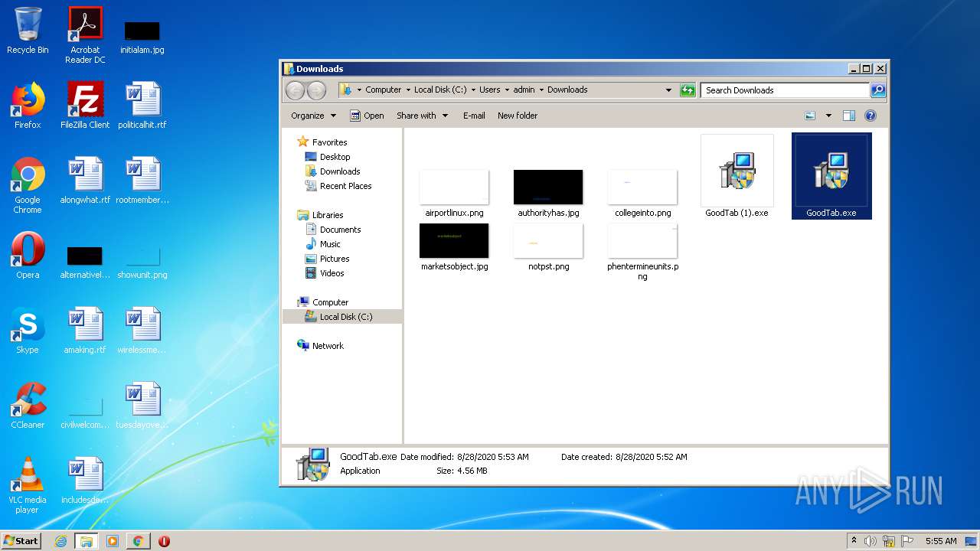Open Recent Places in Favorites
980x551 pixels.
point(345,186)
